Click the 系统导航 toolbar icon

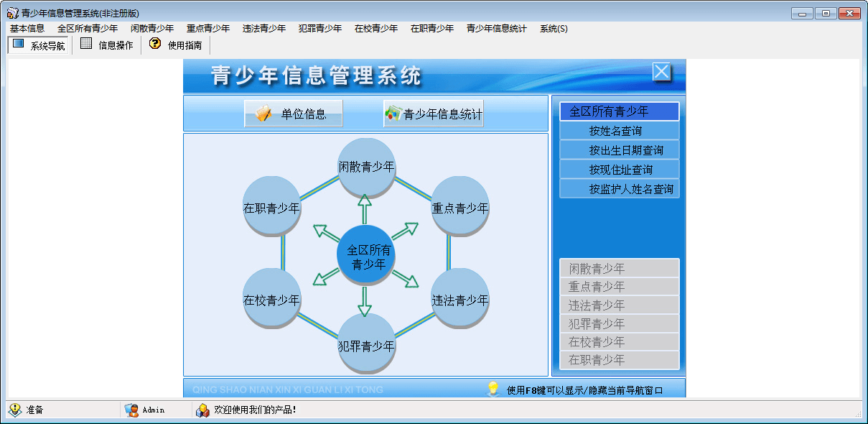click(19, 45)
